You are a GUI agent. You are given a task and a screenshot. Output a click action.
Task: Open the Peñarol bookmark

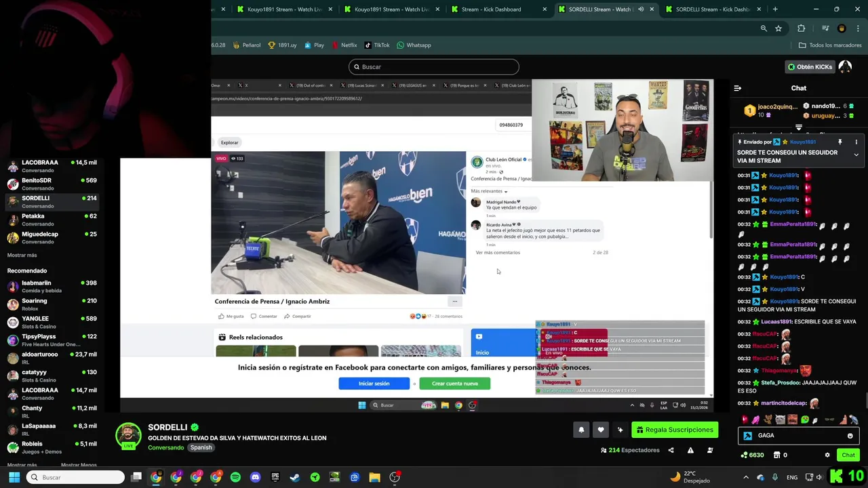pos(246,45)
